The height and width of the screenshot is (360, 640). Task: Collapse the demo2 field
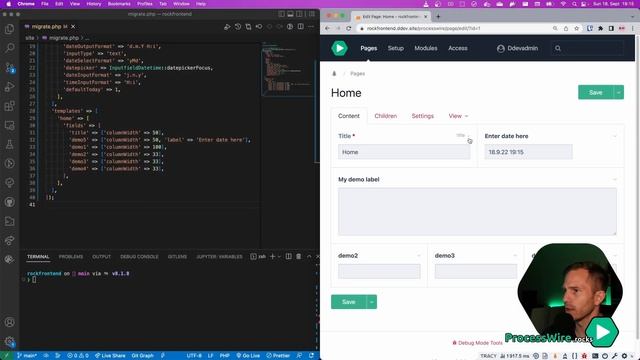[x=418, y=256]
